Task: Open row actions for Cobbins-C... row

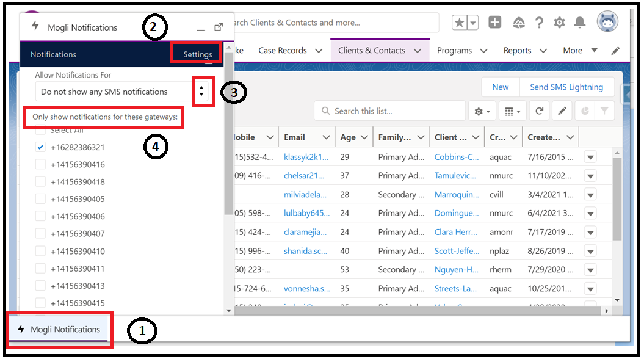Action: tap(590, 157)
